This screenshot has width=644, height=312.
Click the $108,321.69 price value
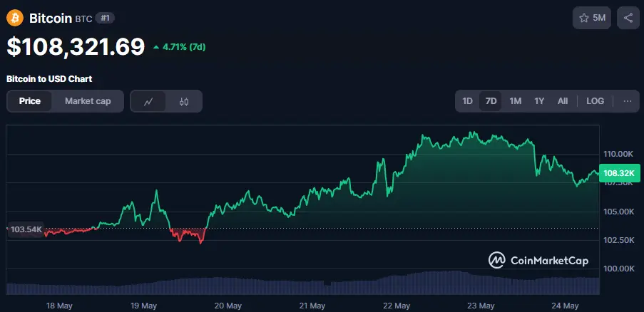pyautogui.click(x=76, y=47)
